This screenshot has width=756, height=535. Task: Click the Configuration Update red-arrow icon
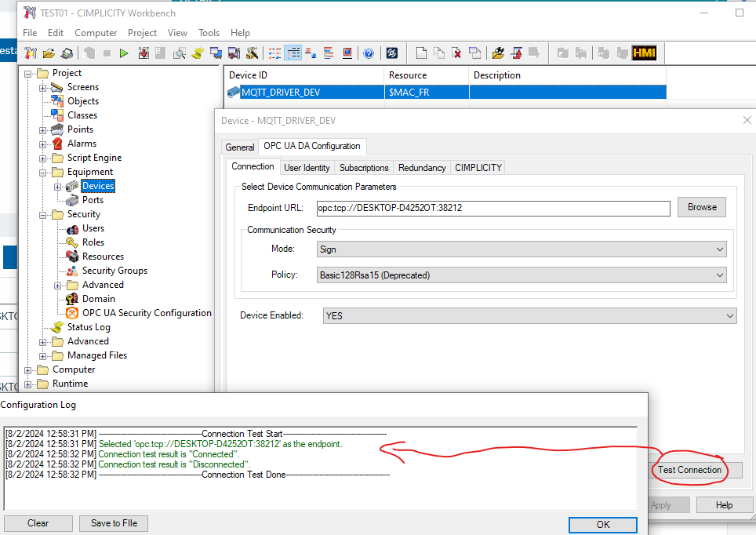click(x=144, y=53)
